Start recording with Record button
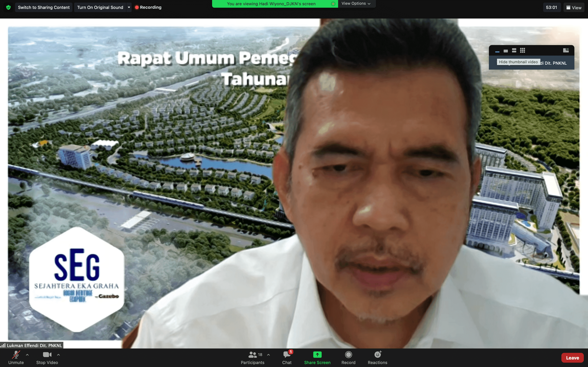588x367 pixels. (x=348, y=357)
